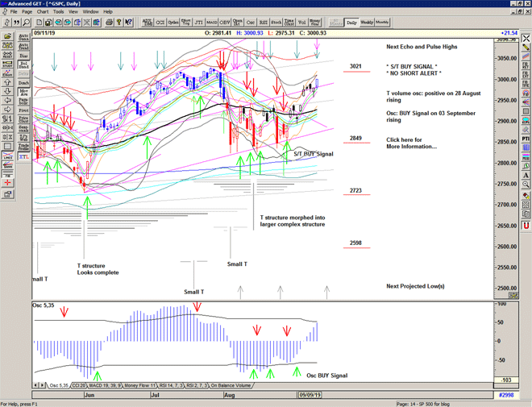Open the Chart menu
Image resolution: width=532 pixels, height=407 pixels.
point(43,12)
